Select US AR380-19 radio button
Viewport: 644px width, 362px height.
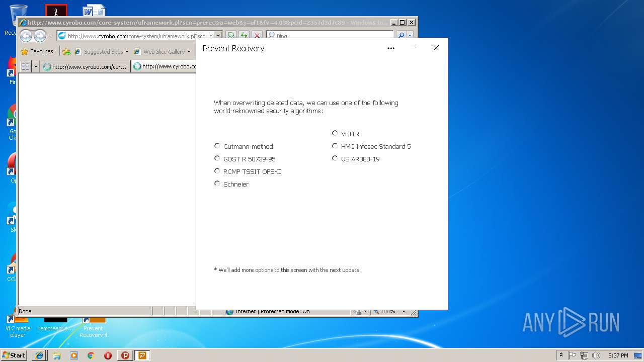[335, 158]
